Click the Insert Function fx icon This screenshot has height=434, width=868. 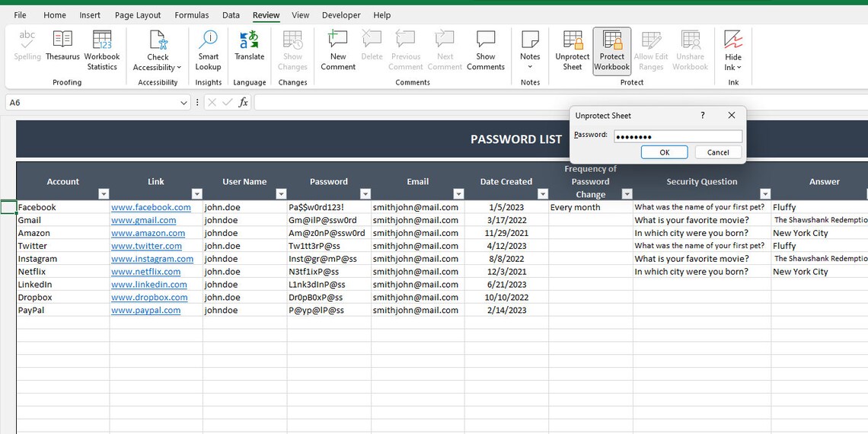click(243, 103)
